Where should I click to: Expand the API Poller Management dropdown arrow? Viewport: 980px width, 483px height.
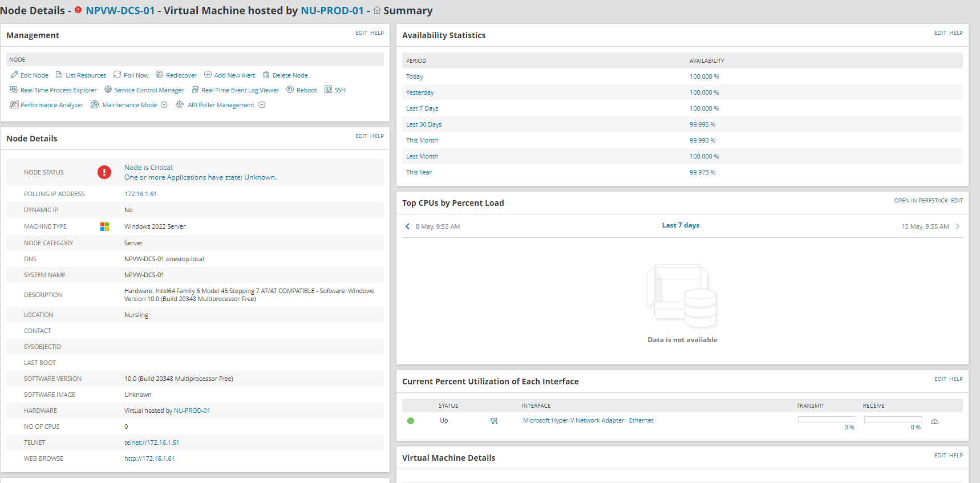262,105
